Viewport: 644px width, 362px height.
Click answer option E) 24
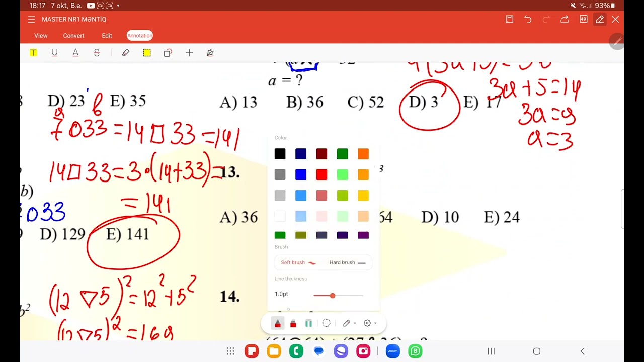point(502,217)
